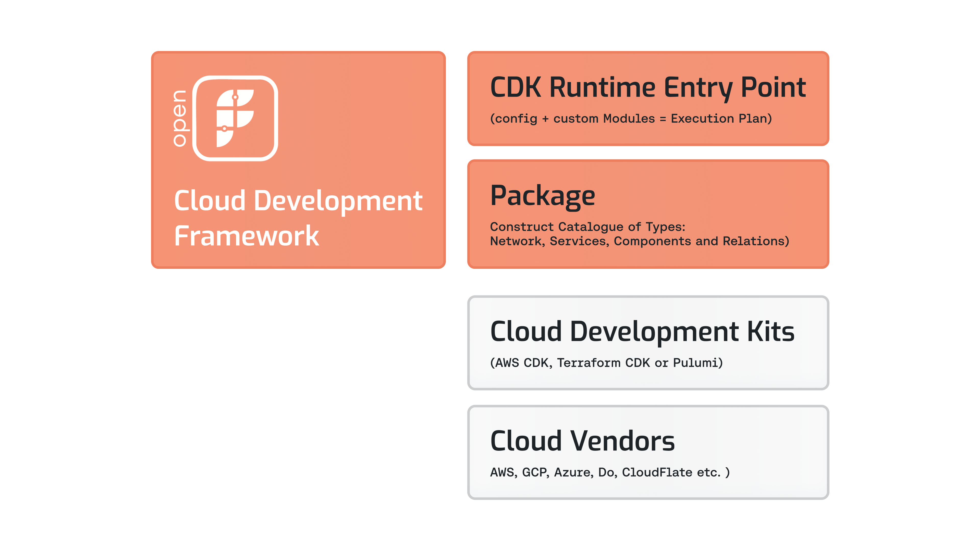Screen dimensions: 980x551
Task: Click 'Network, Services, Components and Relations)' line
Action: coord(640,241)
